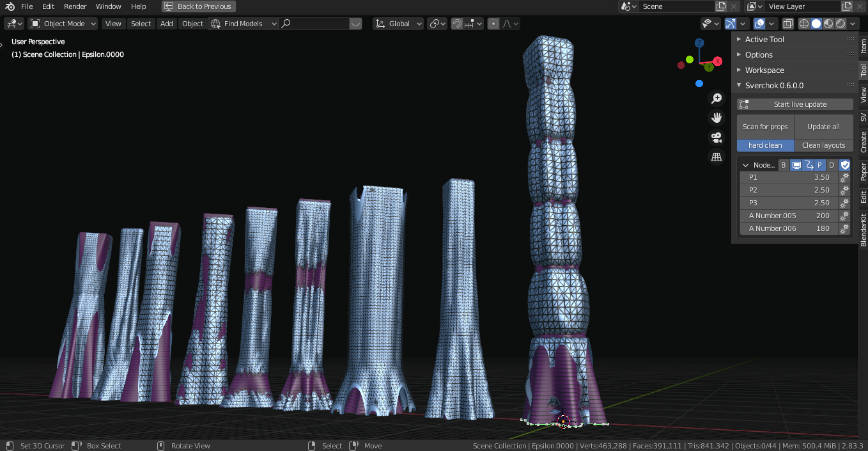This screenshot has width=868, height=451.
Task: Toggle the snap magnet icon
Action: (457, 24)
